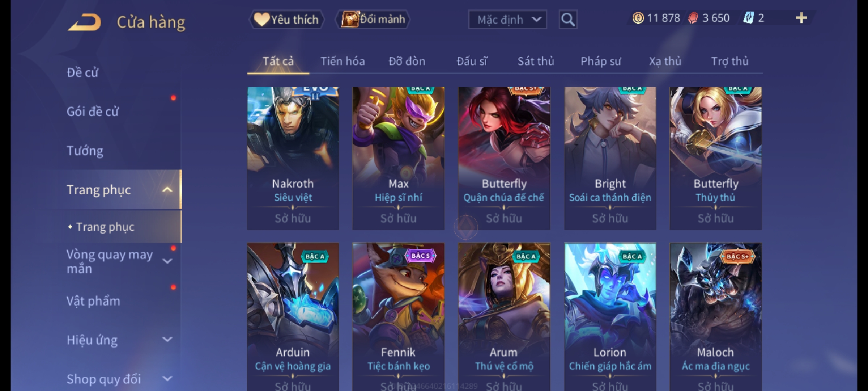
Task: Switch to the Tiến hóa tab
Action: click(x=342, y=61)
